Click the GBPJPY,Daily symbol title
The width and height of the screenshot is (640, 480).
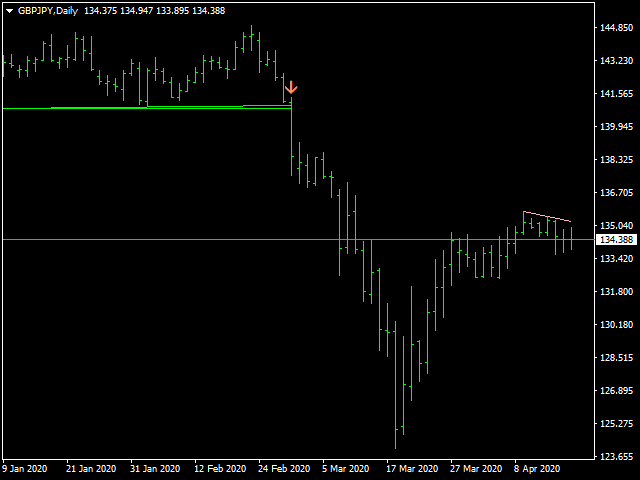pos(48,10)
